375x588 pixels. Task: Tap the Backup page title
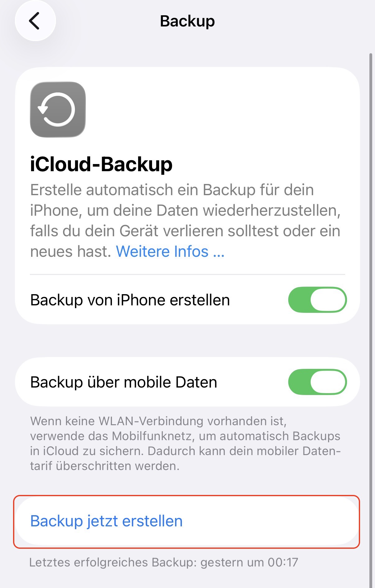point(187,21)
